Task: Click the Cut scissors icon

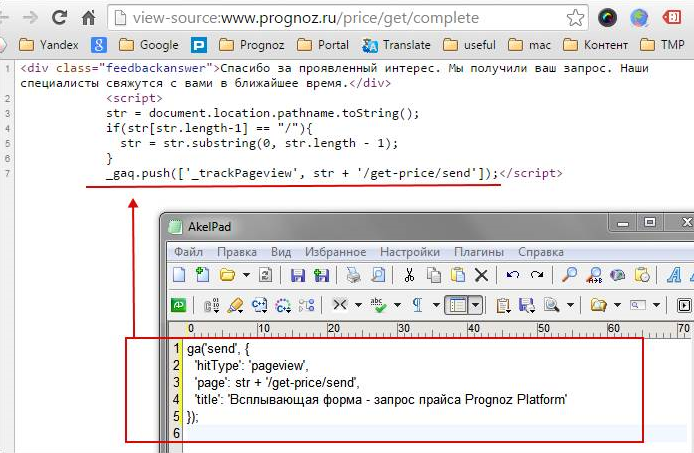Action: coord(409,275)
